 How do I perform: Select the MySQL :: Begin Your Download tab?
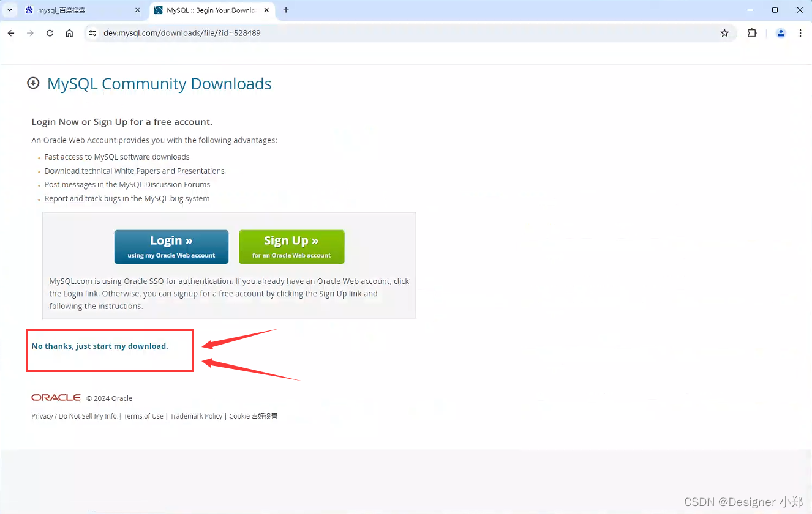(x=211, y=10)
